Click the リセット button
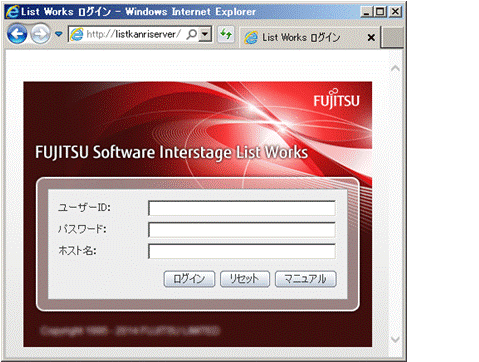Screen dimensions: 479x362 point(245,279)
